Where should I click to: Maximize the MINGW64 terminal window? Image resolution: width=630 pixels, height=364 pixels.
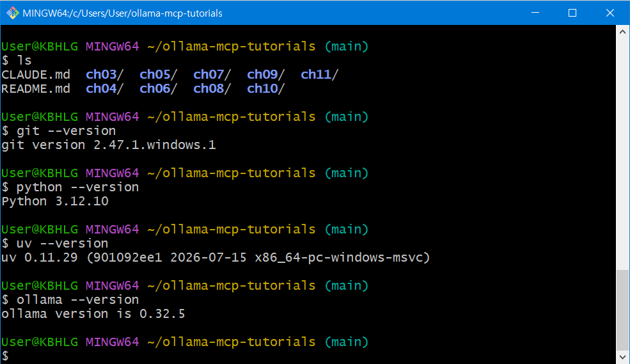click(x=572, y=13)
